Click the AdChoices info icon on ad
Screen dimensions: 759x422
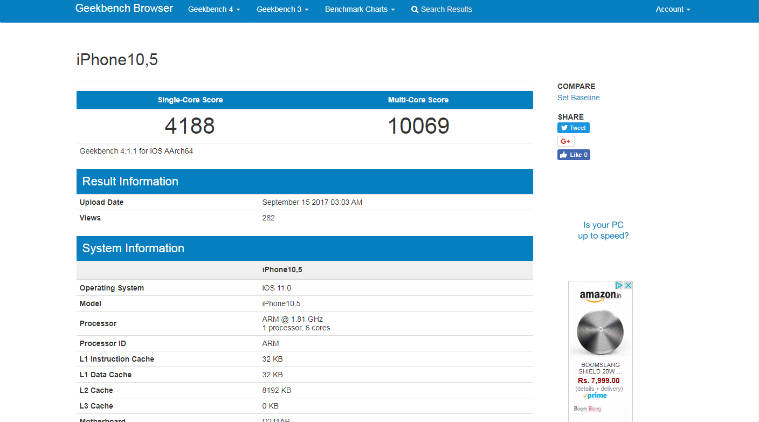[620, 285]
